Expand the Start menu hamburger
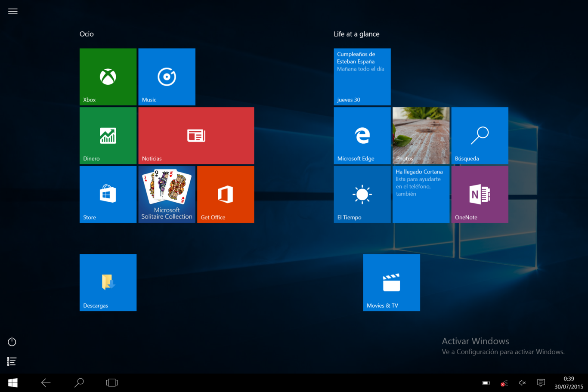 12,11
